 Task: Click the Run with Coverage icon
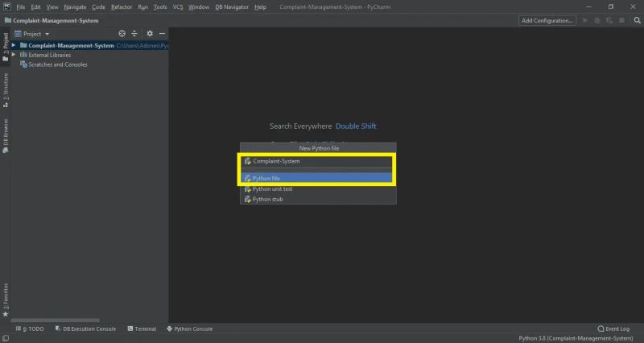coord(609,20)
